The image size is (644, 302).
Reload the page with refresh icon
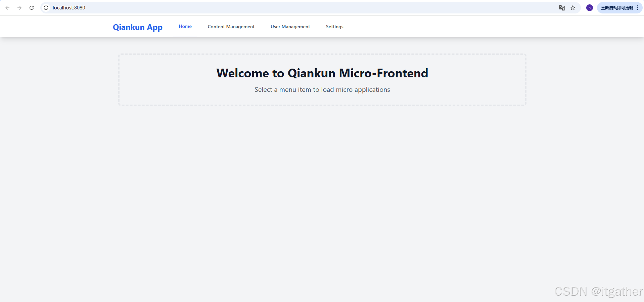(32, 8)
